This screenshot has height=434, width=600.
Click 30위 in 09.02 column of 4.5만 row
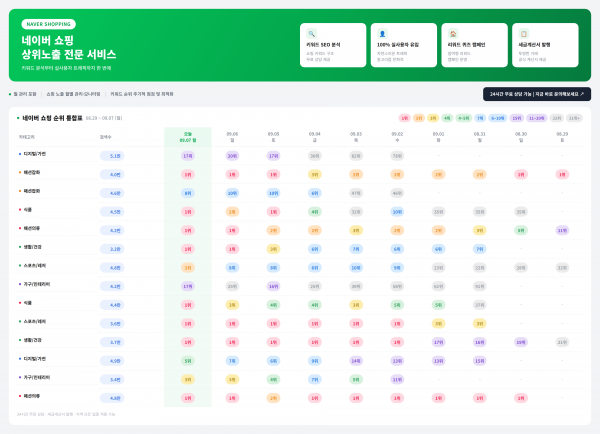(397, 212)
